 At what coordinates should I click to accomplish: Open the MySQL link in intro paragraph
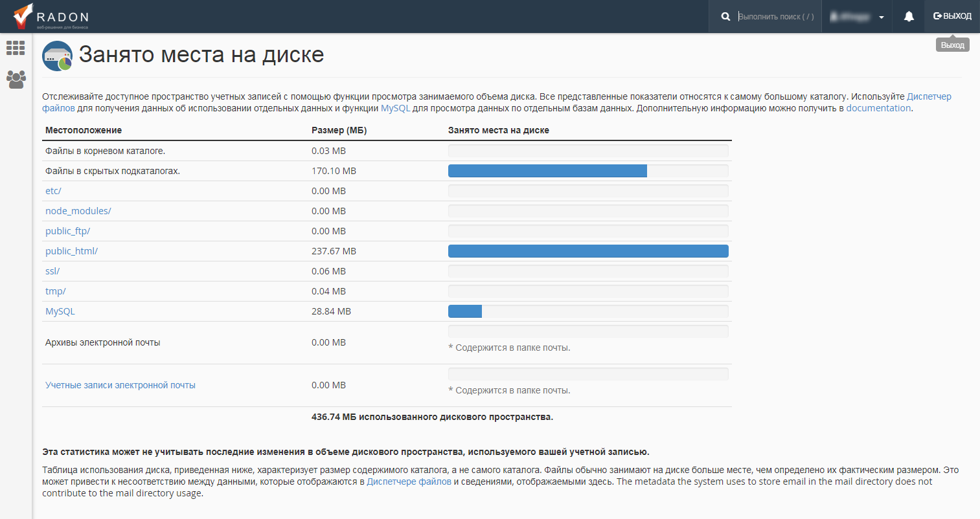[x=395, y=108]
